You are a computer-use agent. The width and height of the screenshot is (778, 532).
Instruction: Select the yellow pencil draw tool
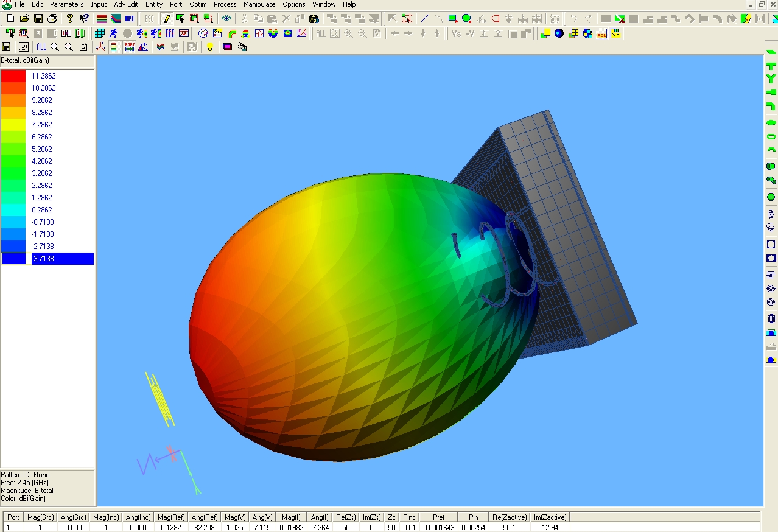pyautogui.click(x=166, y=19)
